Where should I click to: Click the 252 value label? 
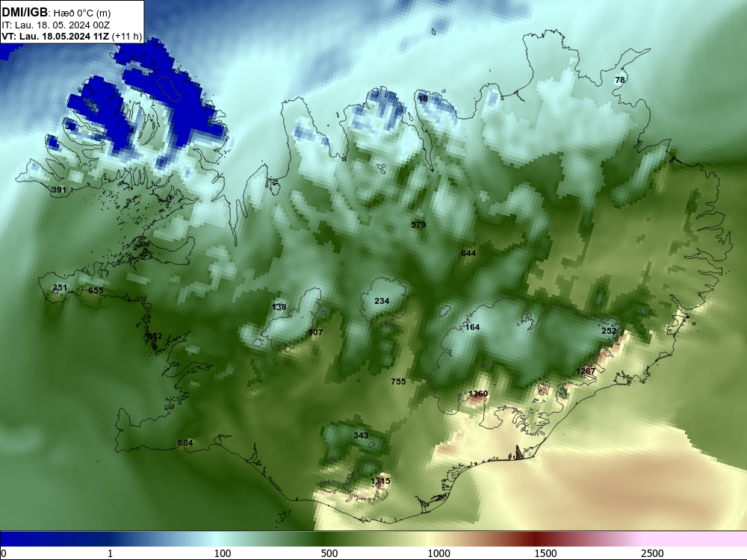609,331
